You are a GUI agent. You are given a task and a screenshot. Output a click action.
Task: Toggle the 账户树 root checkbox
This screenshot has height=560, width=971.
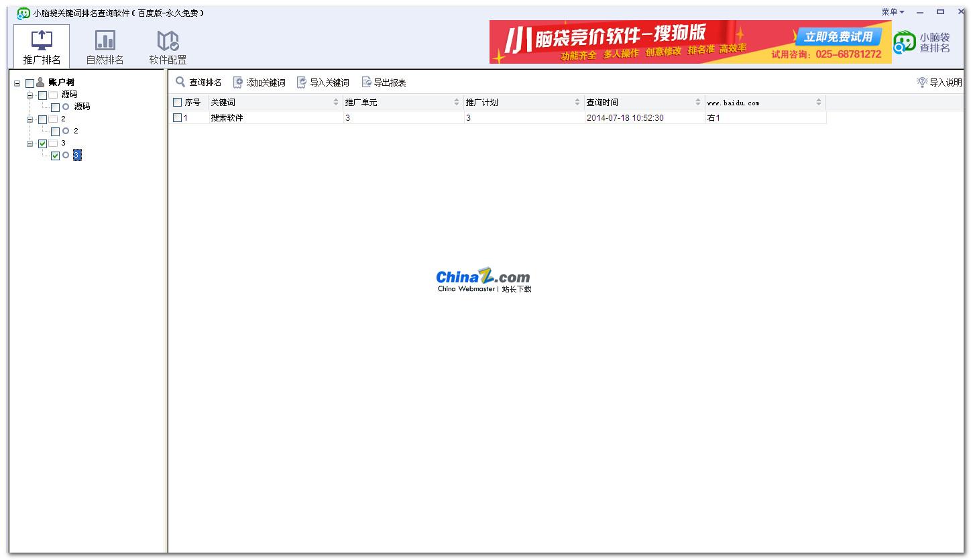pos(30,83)
